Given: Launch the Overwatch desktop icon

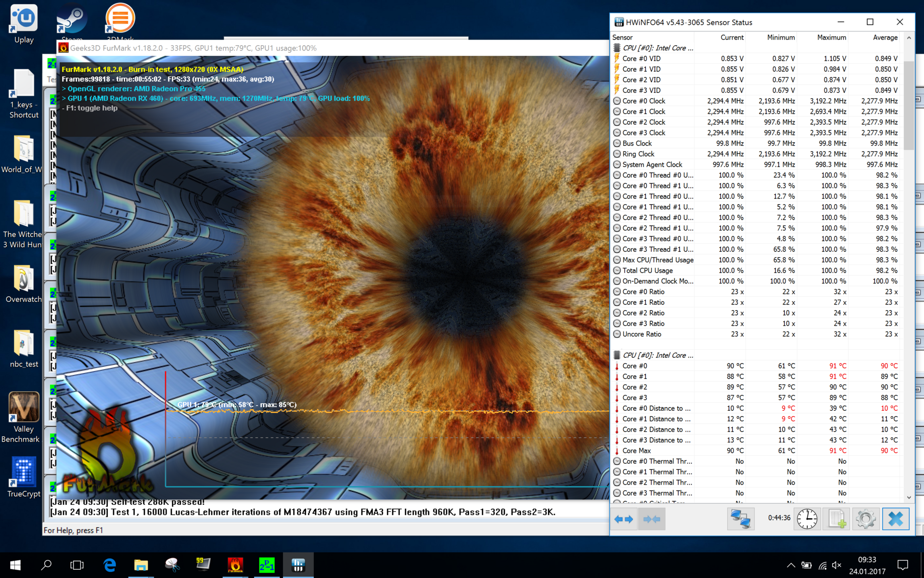Looking at the screenshot, I should (23, 284).
